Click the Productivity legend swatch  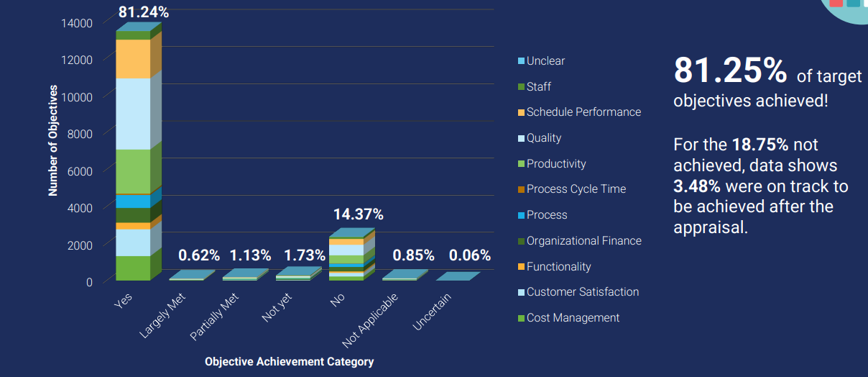(521, 164)
